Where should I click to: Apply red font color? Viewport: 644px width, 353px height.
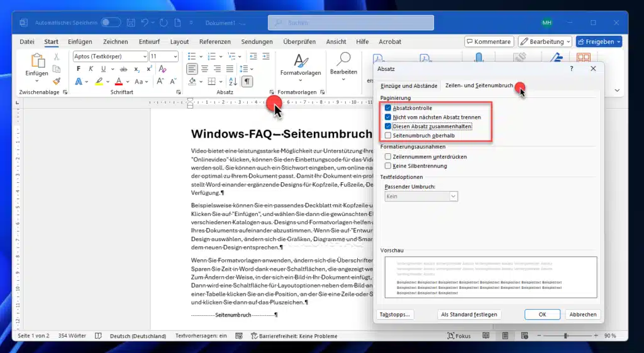coord(119,82)
